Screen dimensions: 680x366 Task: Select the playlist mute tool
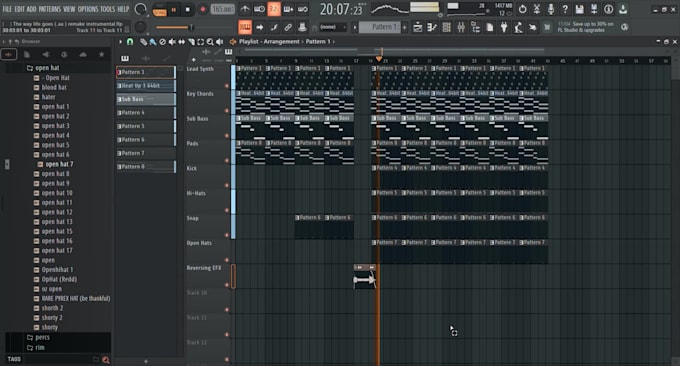tap(172, 42)
